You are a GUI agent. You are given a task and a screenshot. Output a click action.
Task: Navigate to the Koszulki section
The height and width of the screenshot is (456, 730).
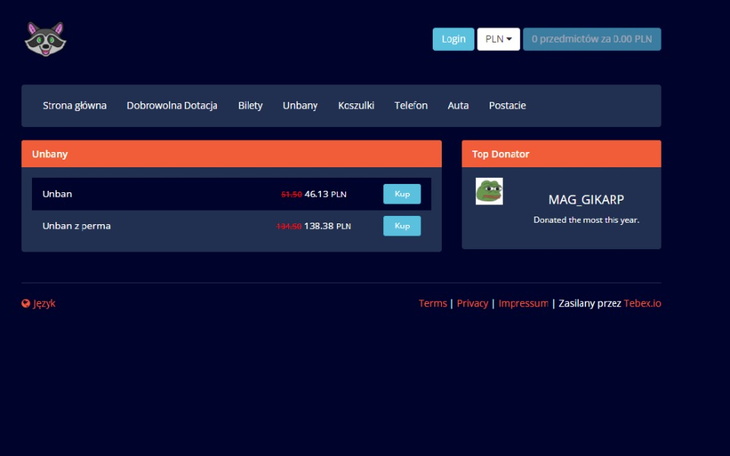click(x=356, y=105)
